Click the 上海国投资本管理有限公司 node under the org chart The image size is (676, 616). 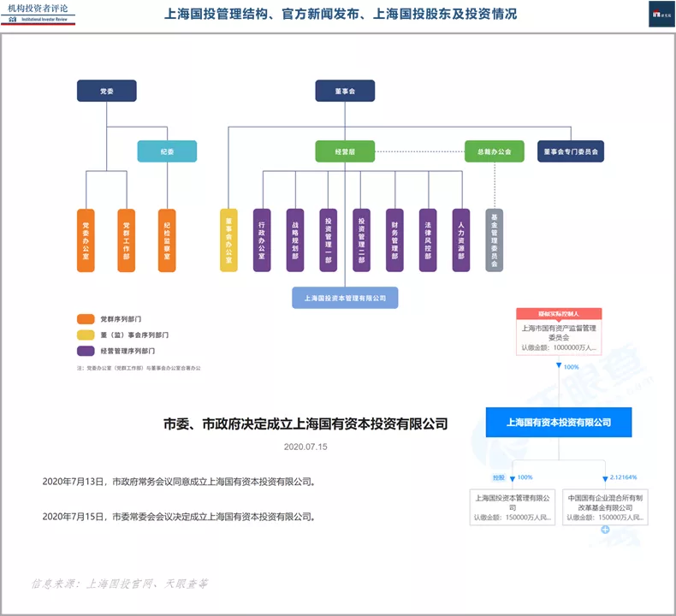[x=345, y=298]
